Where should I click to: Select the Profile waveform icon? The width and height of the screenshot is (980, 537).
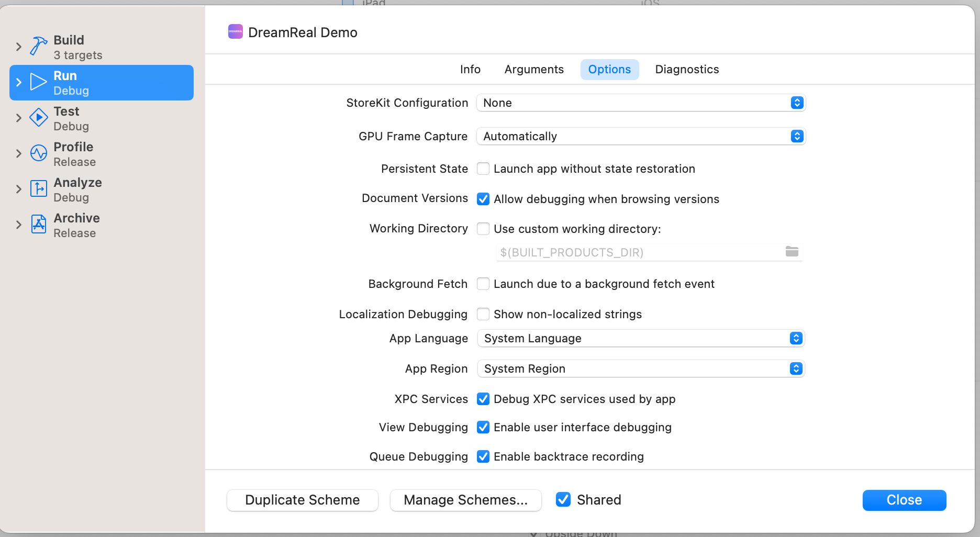pyautogui.click(x=38, y=153)
